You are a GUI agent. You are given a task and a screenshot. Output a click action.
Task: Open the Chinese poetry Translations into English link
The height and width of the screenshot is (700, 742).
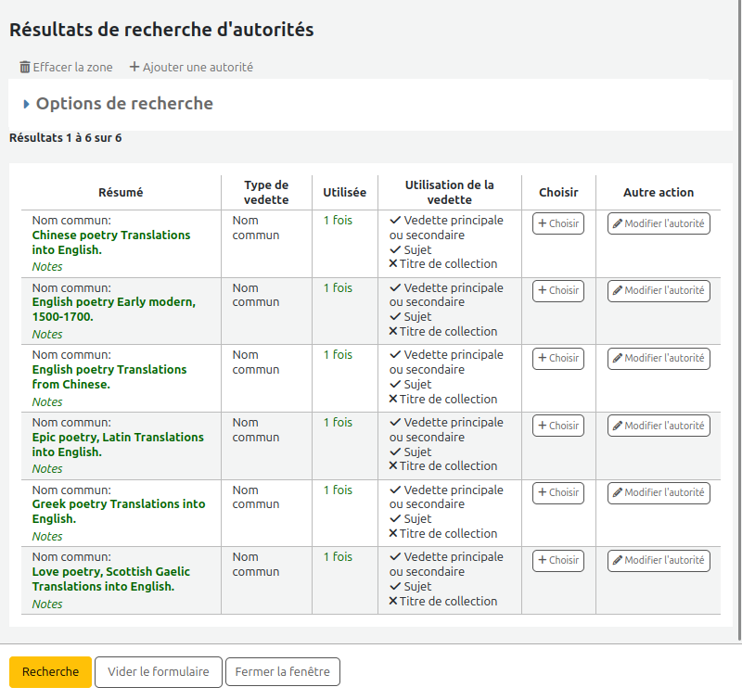coord(110,243)
